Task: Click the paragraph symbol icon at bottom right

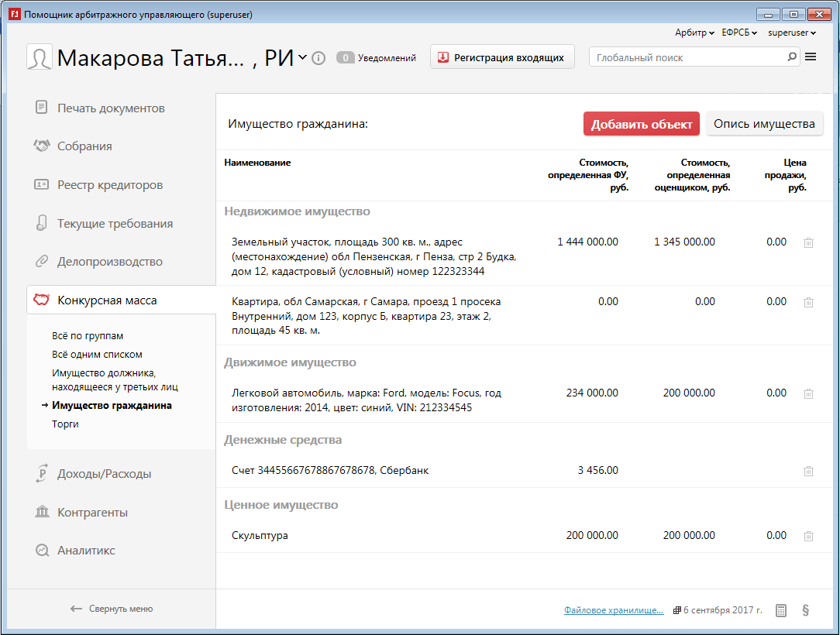Action: coord(805,610)
